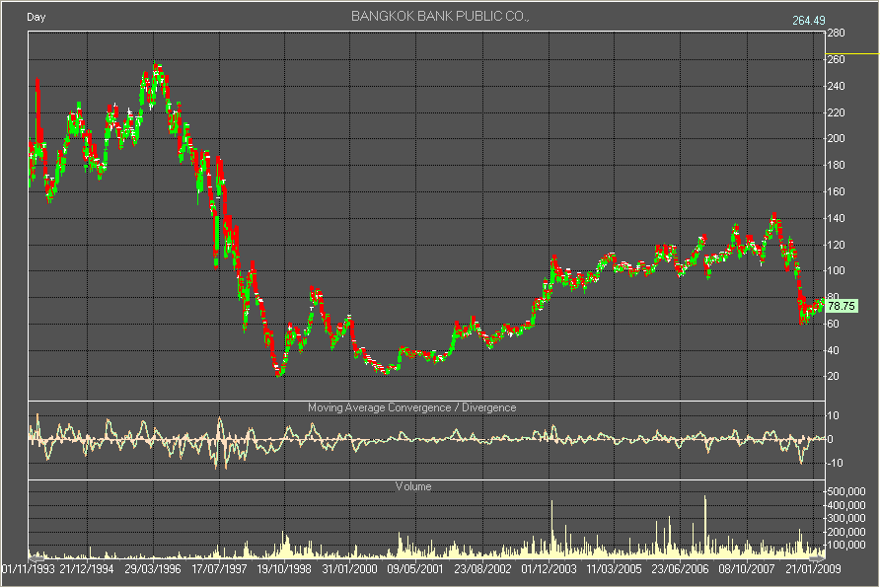Click the 264.49 value at top right
The width and height of the screenshot is (880, 588).
809,20
